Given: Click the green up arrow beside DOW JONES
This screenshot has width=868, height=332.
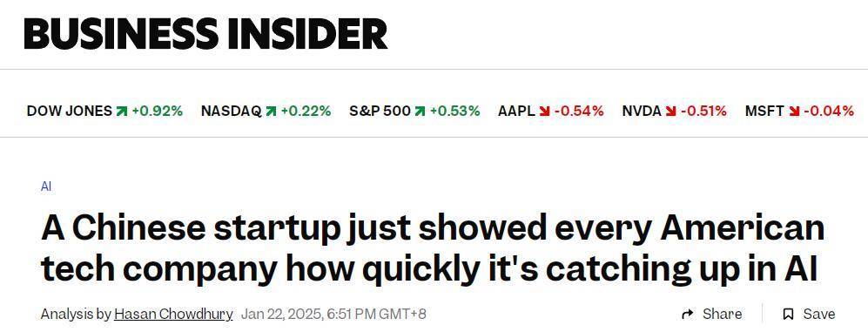Looking at the screenshot, I should click(121, 112).
